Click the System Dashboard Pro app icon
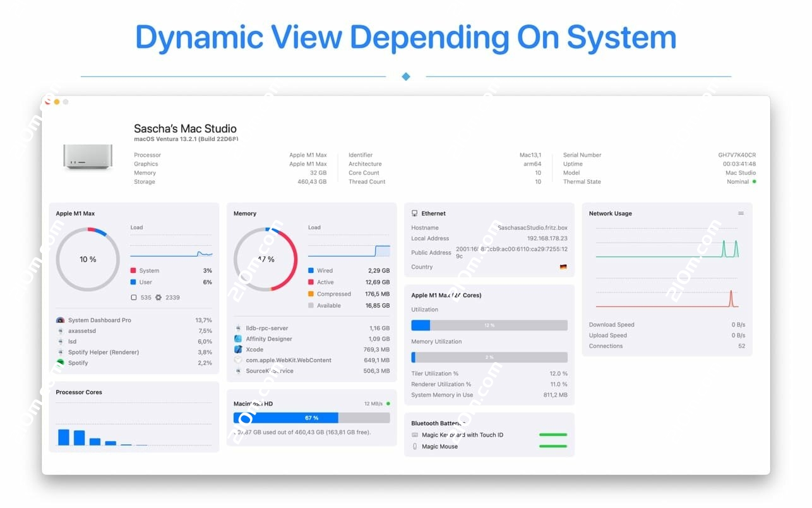This screenshot has height=508, width=812. tap(60, 320)
